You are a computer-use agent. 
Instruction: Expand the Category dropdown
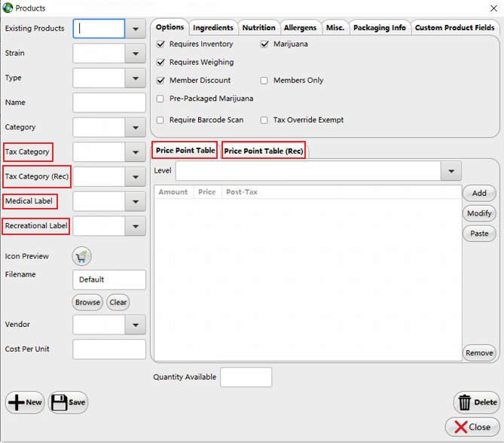pyautogui.click(x=136, y=127)
